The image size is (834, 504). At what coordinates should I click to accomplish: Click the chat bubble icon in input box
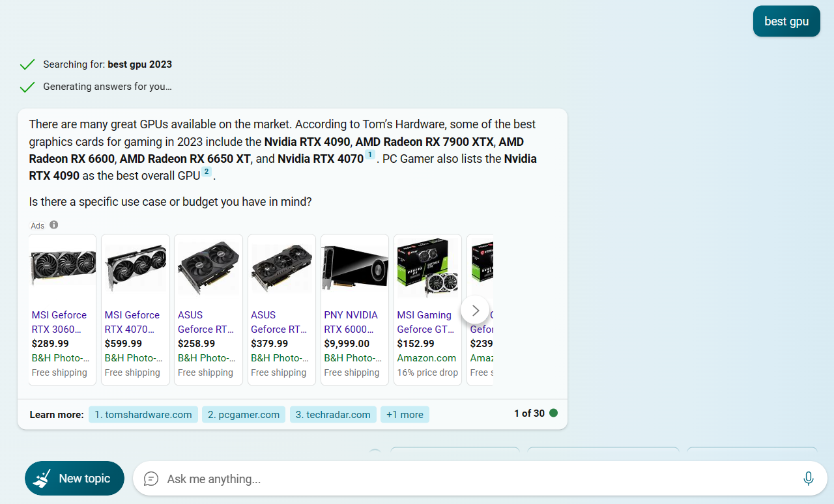coord(151,479)
